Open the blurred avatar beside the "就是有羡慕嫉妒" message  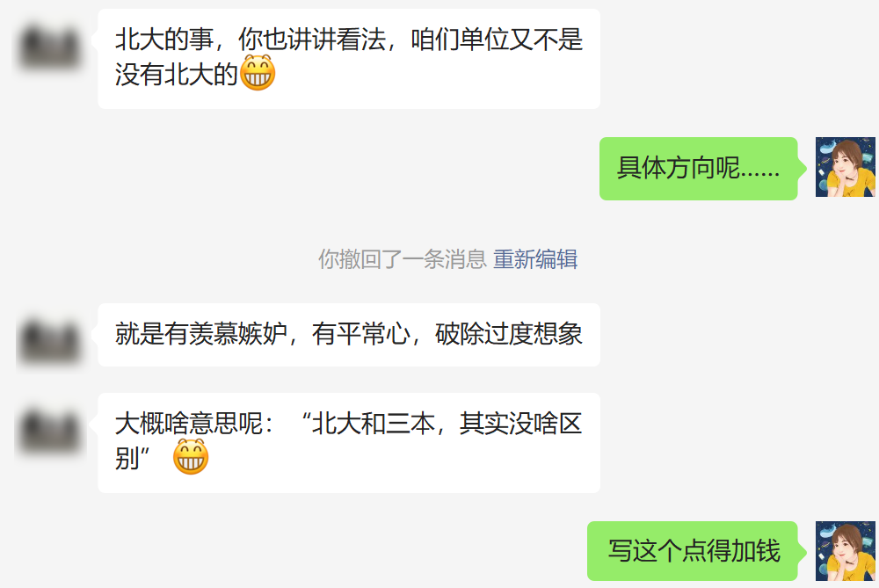tap(48, 340)
